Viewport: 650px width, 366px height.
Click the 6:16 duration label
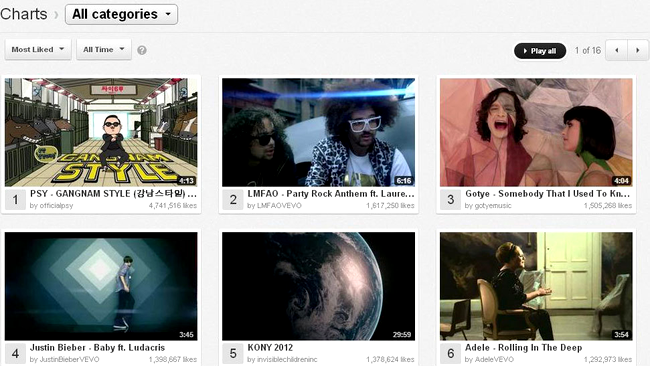point(404,181)
